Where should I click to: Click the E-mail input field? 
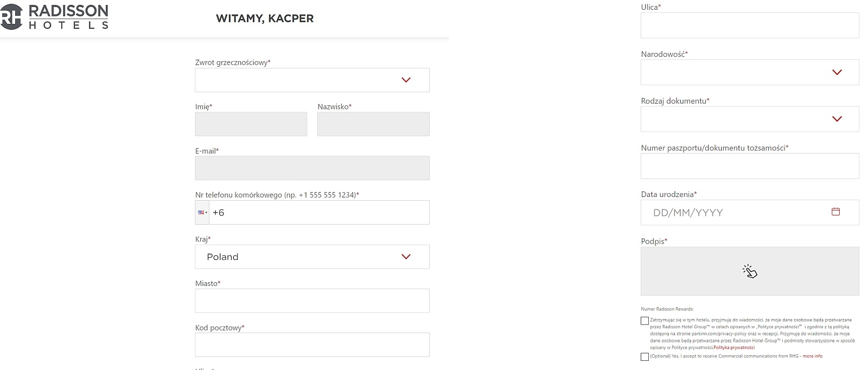point(312,168)
